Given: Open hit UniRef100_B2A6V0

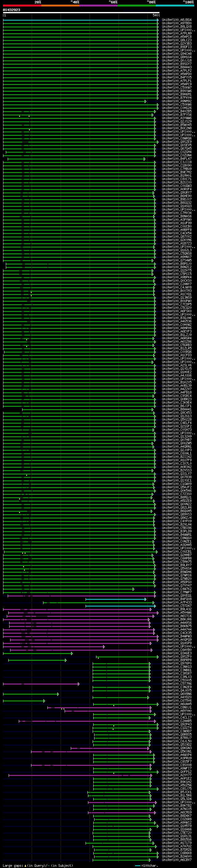Looking at the screenshot, I should coord(177,856).
